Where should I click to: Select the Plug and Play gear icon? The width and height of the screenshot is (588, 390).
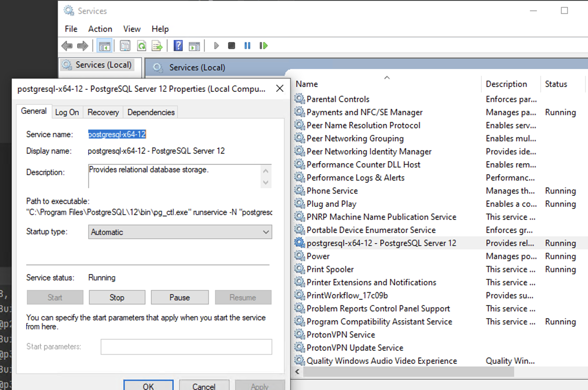click(x=300, y=204)
